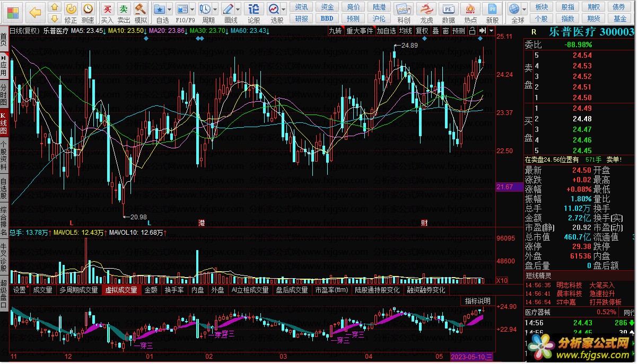Image resolution: width=638 pixels, height=364 pixels.
Task: Click the 陆港 button
Action: point(379,7)
